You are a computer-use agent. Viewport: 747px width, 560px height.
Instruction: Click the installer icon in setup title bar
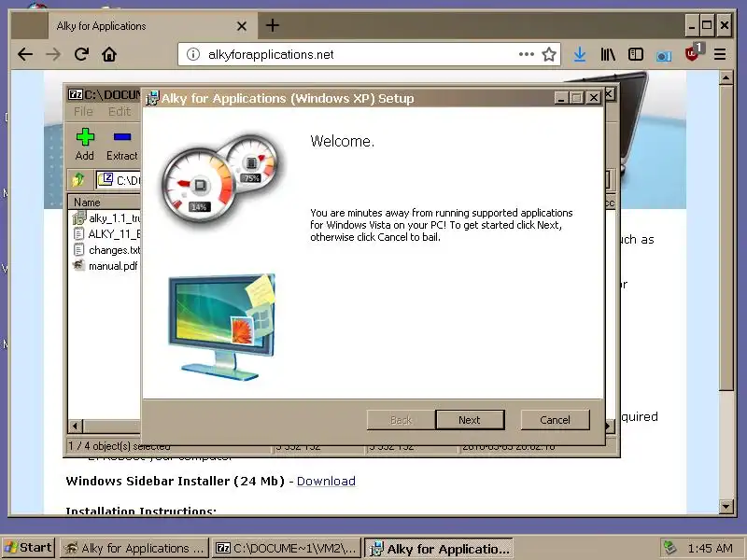point(152,98)
